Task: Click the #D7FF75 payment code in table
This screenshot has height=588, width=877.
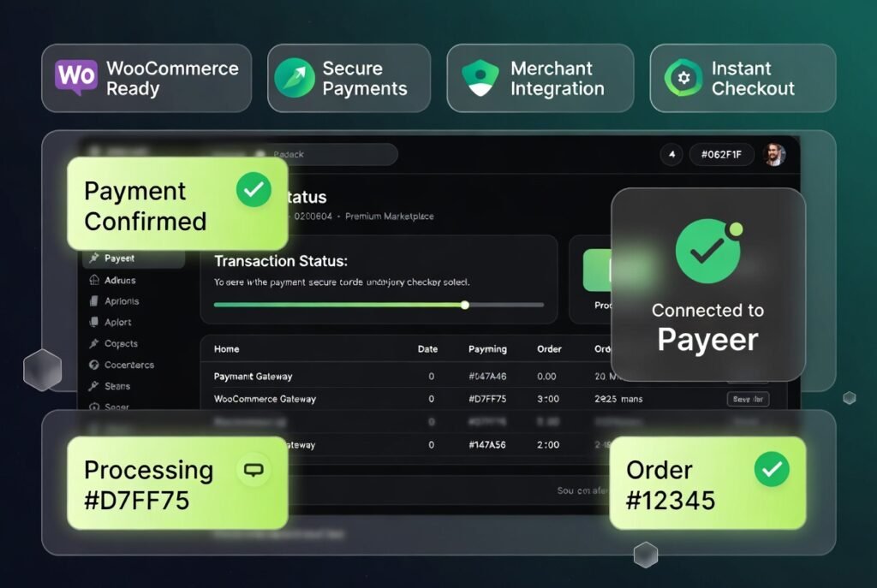Action: tap(487, 399)
